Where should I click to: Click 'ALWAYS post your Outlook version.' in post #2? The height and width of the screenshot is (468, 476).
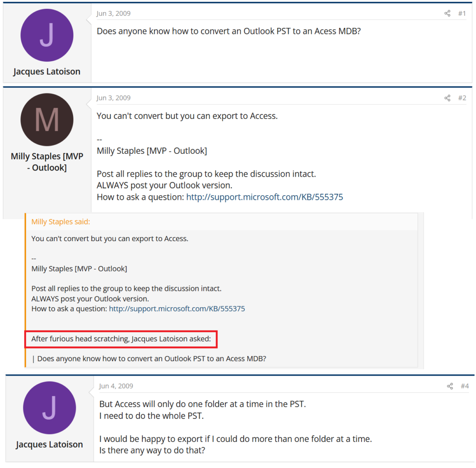click(x=165, y=185)
